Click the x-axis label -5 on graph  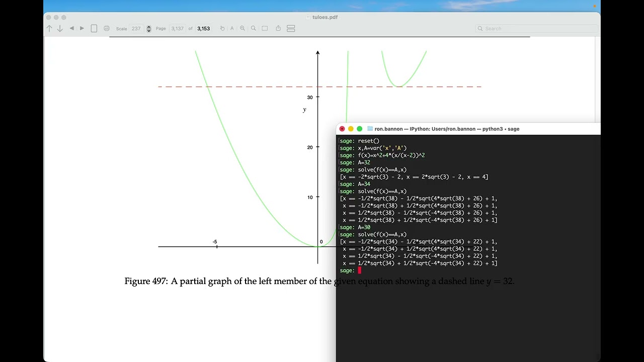(215, 242)
